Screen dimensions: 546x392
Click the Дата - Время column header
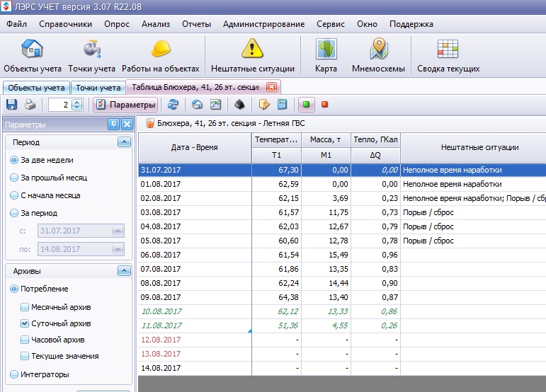(x=195, y=147)
